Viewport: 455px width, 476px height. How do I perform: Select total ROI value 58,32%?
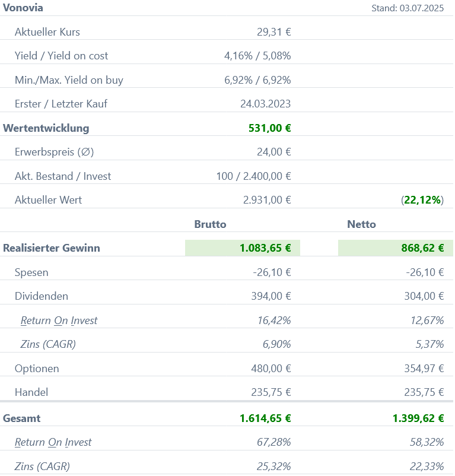[x=427, y=442]
